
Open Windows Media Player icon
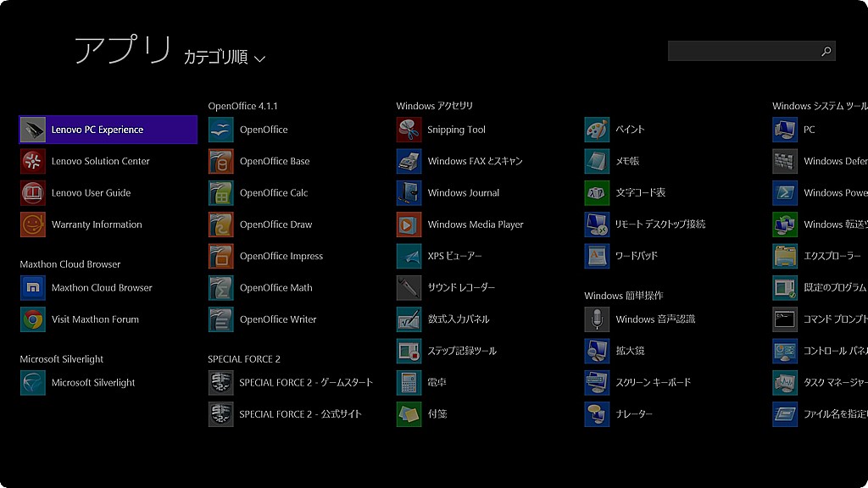click(409, 225)
